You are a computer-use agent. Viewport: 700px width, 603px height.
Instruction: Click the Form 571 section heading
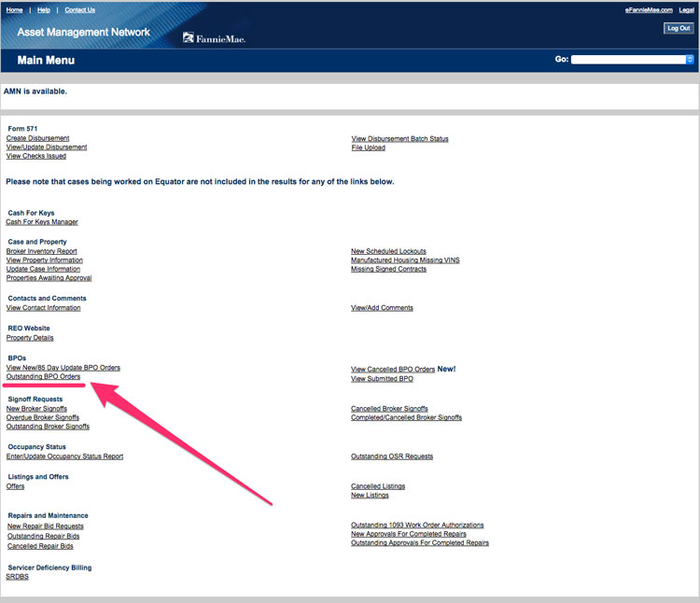pos(22,129)
